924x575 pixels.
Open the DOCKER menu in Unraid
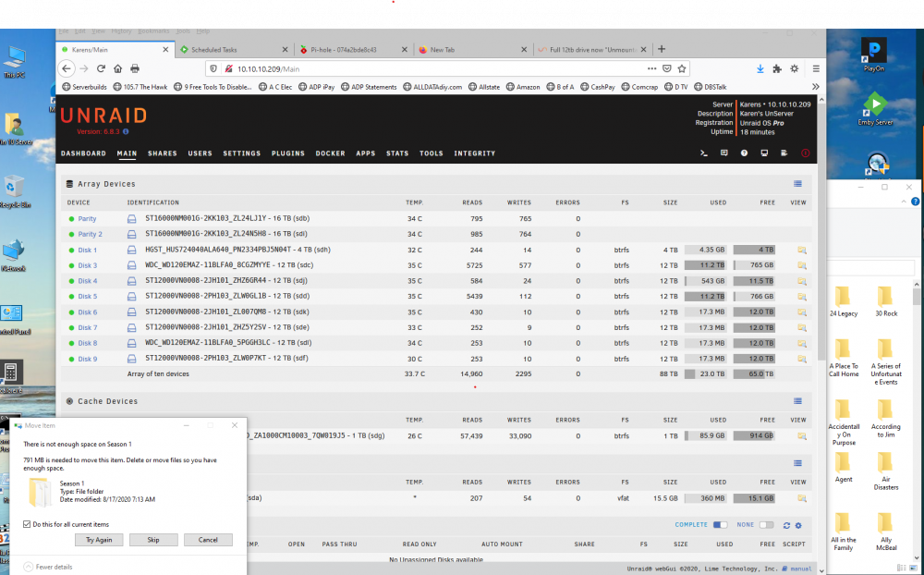click(330, 153)
